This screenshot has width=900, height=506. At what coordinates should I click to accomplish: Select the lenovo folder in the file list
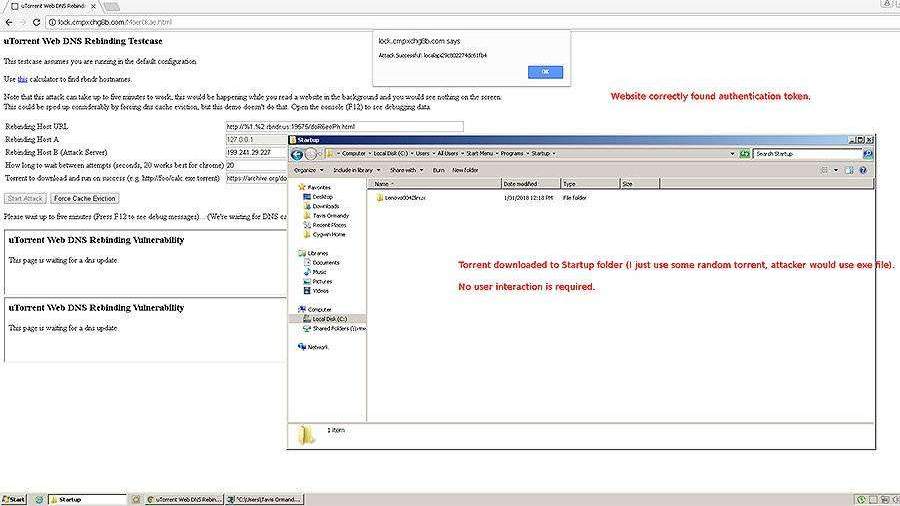coord(403,198)
